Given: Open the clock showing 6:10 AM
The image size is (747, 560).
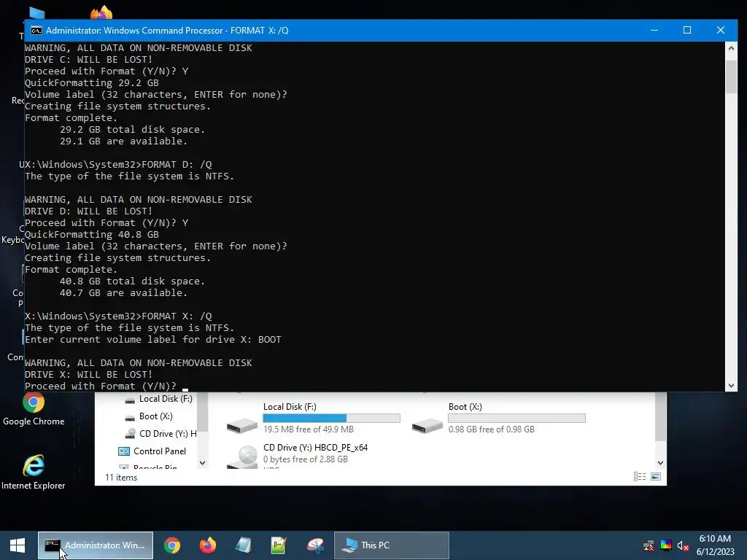Looking at the screenshot, I should 715,545.
